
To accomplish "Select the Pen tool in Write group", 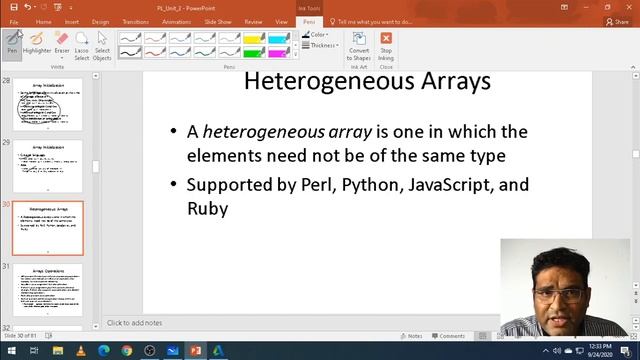I will click(x=12, y=44).
